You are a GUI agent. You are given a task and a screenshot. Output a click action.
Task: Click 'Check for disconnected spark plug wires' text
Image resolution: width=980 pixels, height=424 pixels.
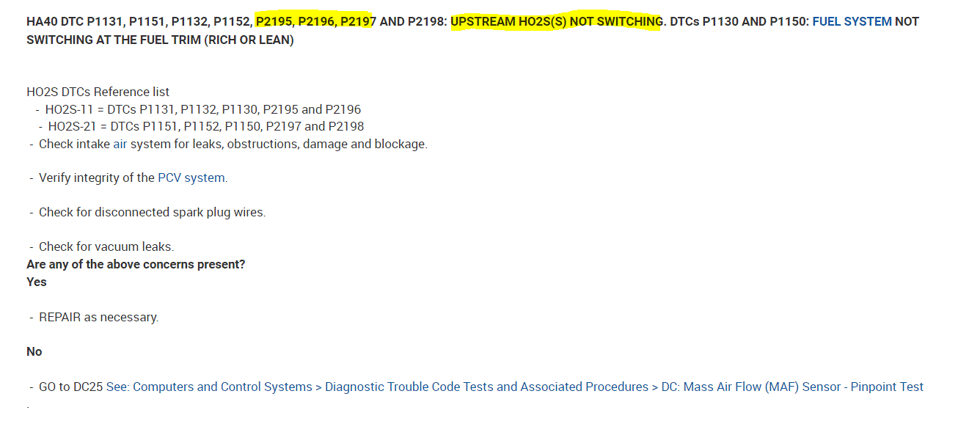[x=152, y=212]
